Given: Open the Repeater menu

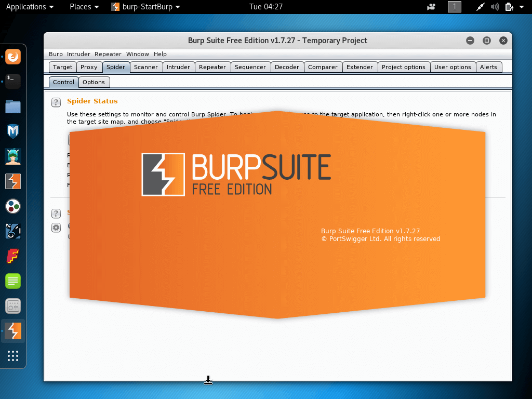Looking at the screenshot, I should (108, 54).
